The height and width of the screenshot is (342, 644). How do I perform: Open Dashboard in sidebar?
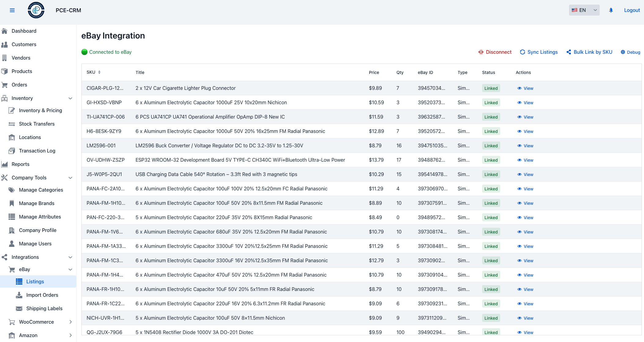coord(24,31)
